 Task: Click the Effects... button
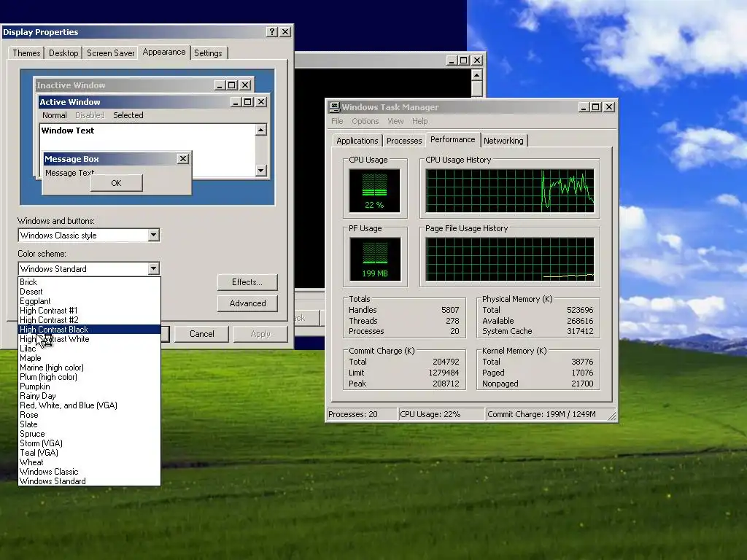pos(247,282)
